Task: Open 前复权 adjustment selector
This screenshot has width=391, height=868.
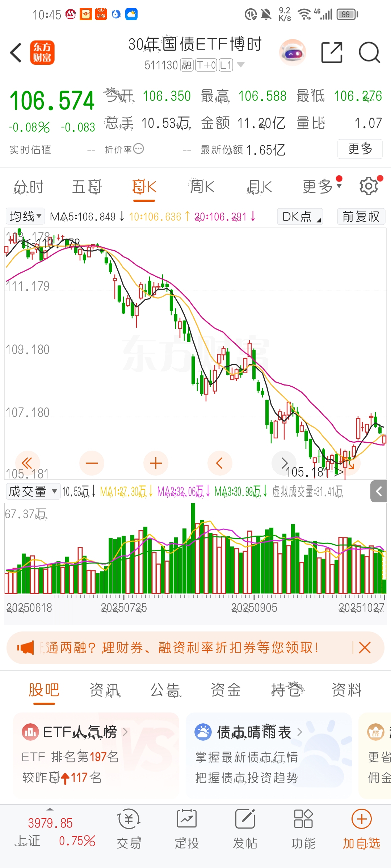Action: pos(361,216)
